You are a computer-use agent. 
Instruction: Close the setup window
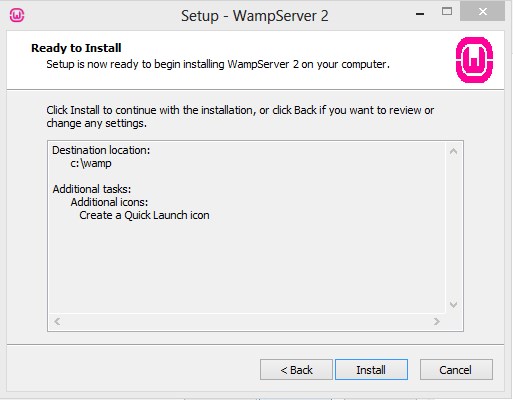[482, 12]
